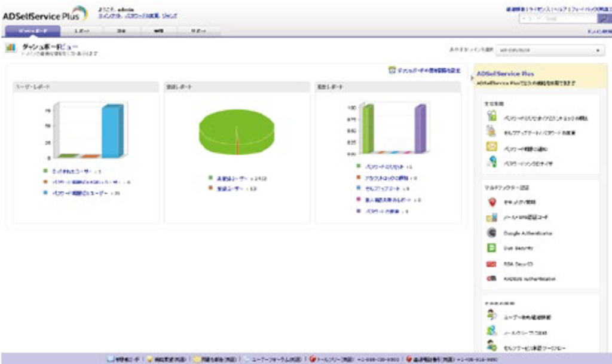Click the password expiry notification envelope icon

click(x=491, y=148)
